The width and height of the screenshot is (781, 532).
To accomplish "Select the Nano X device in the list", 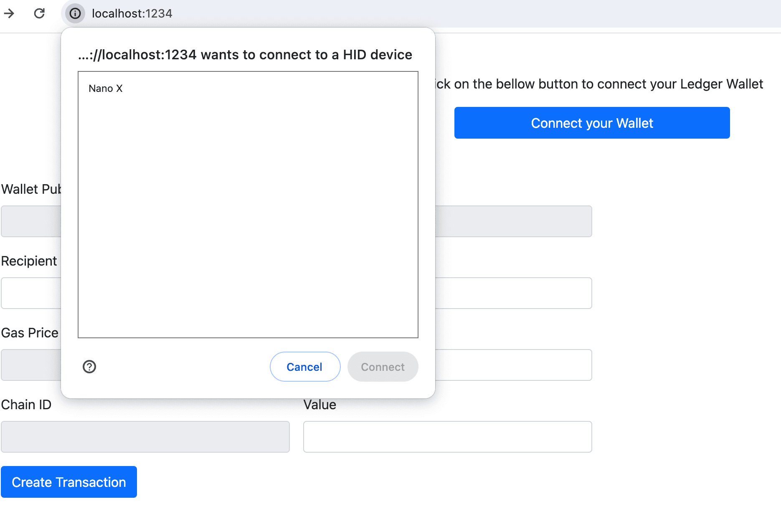I will 106,88.
